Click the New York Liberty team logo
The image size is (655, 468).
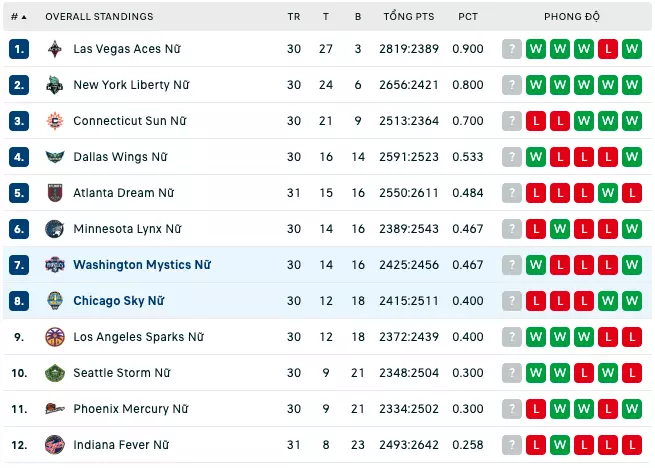point(55,85)
